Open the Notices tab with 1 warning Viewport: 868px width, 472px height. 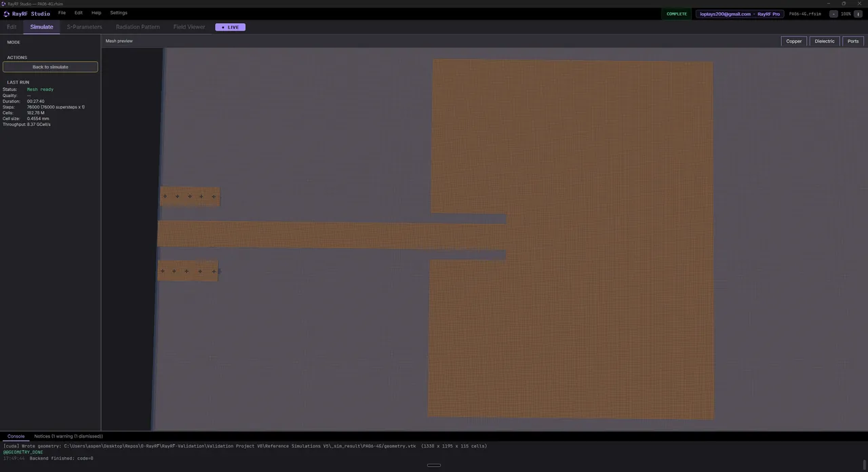68,436
